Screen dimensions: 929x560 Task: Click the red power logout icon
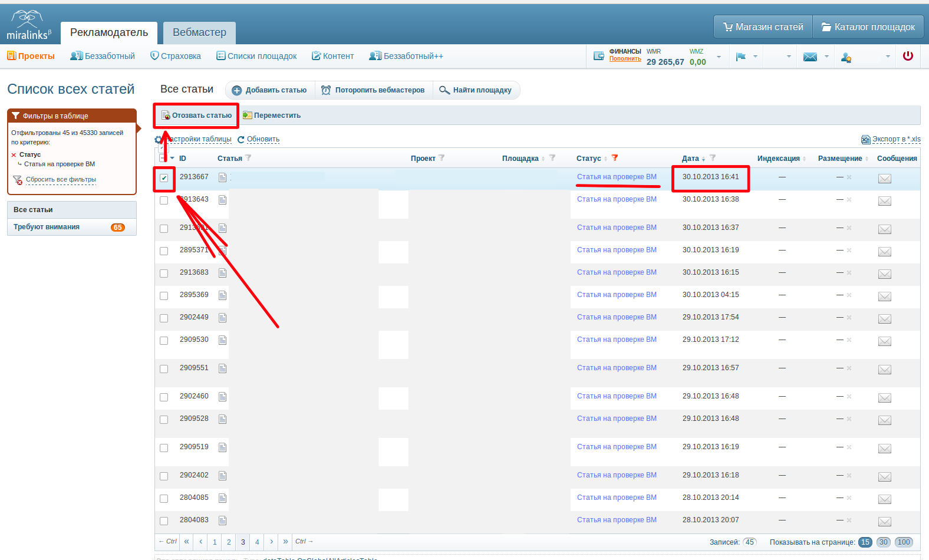pos(908,56)
